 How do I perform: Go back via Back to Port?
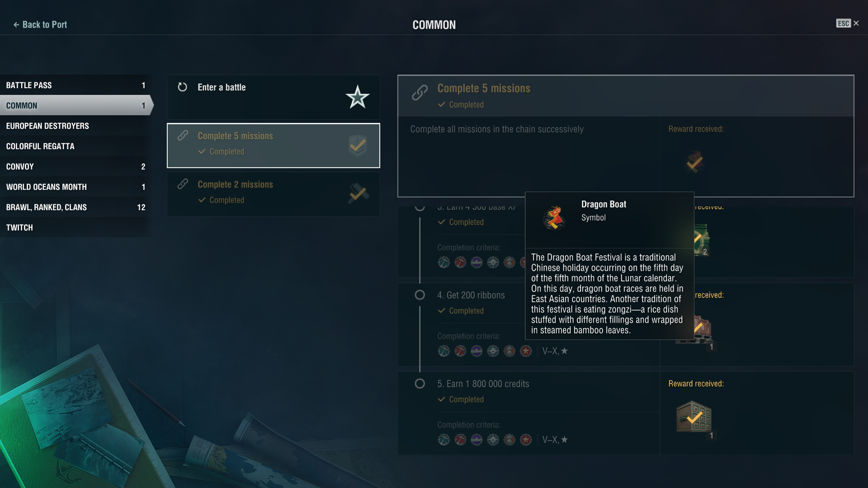click(x=40, y=24)
